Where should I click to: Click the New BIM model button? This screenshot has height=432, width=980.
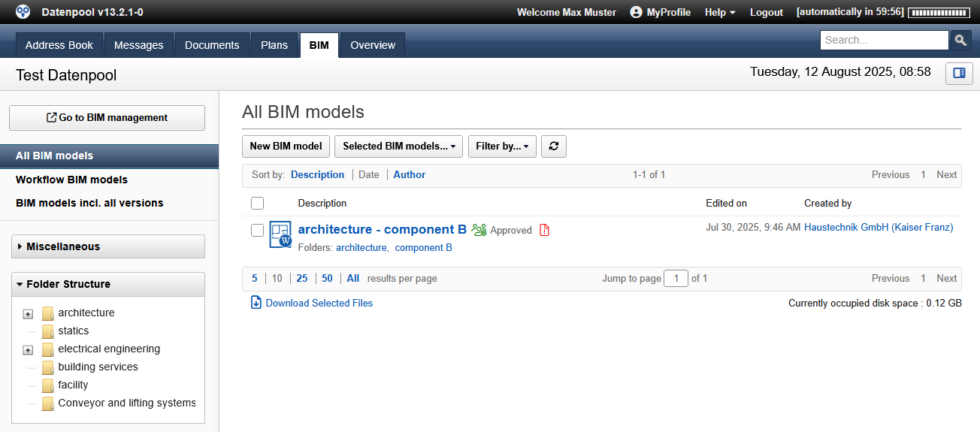(x=286, y=147)
